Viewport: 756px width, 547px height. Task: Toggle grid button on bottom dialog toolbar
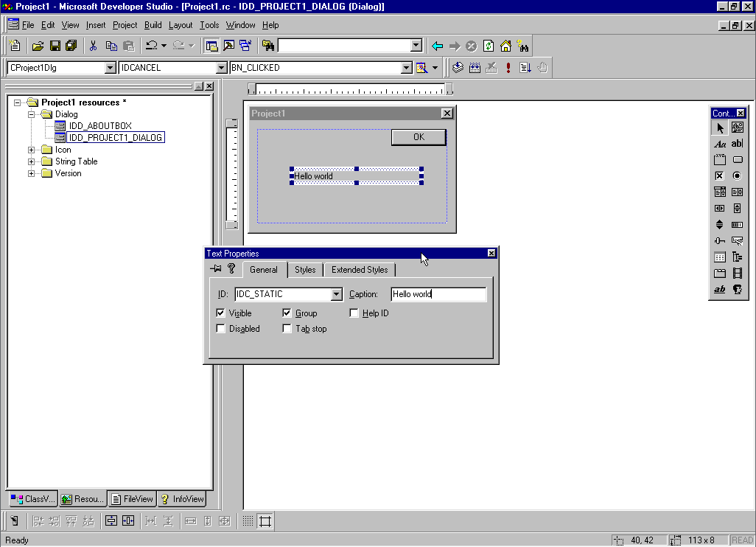[x=248, y=521]
